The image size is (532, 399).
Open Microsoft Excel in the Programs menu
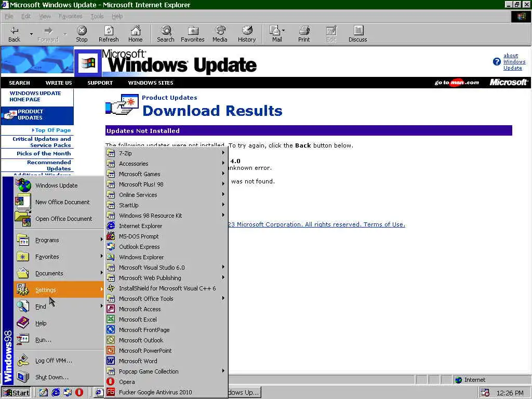point(166,320)
